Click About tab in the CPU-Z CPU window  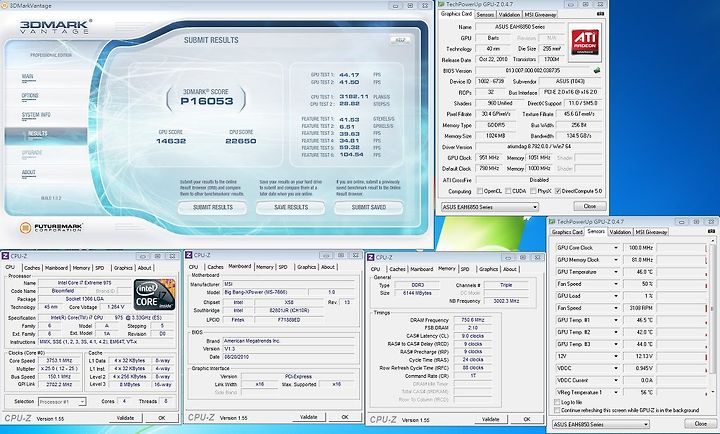(144, 268)
